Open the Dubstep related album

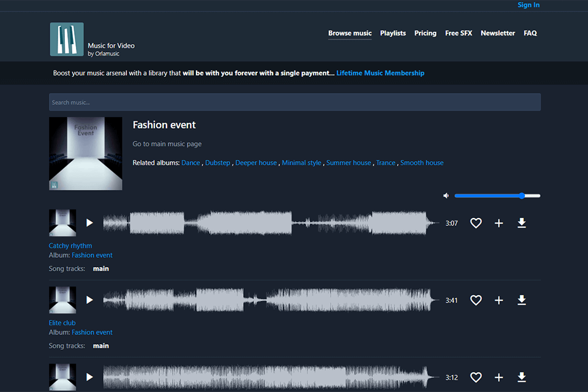[218, 162]
